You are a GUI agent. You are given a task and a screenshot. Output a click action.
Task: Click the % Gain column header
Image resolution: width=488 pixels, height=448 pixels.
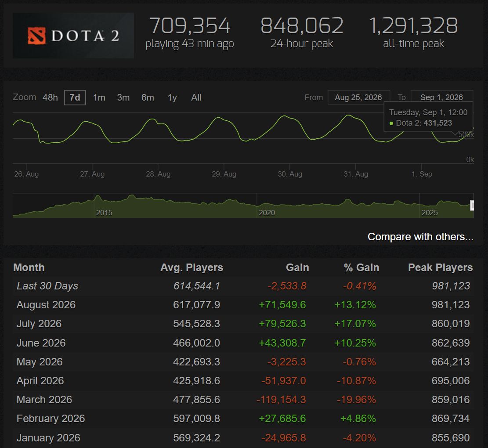point(361,267)
